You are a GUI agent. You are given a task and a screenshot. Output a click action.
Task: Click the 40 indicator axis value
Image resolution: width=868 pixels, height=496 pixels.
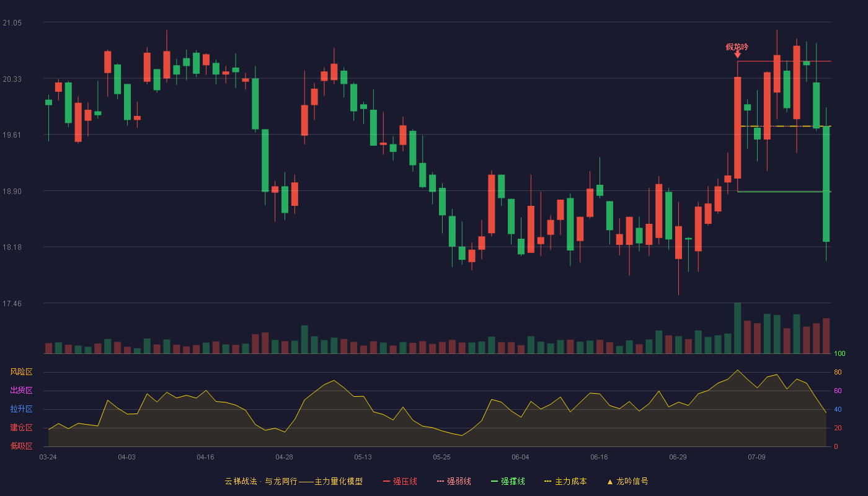[x=838, y=410]
